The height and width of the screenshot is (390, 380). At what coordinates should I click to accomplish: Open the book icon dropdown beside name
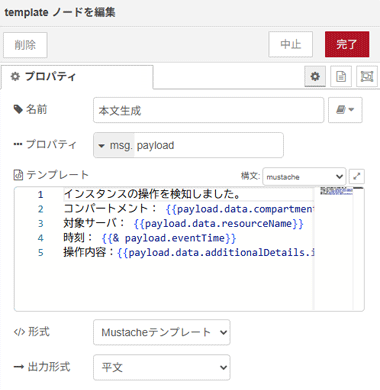click(x=345, y=110)
